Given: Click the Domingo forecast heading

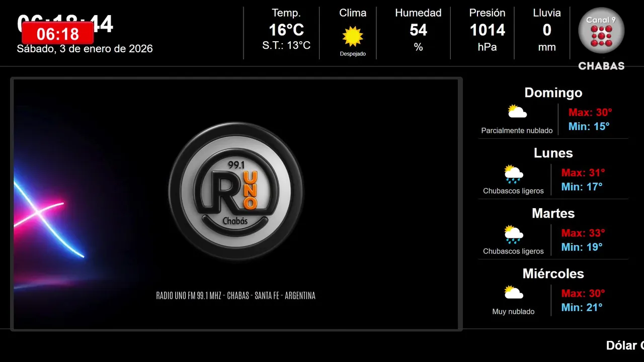Looking at the screenshot, I should [553, 93].
